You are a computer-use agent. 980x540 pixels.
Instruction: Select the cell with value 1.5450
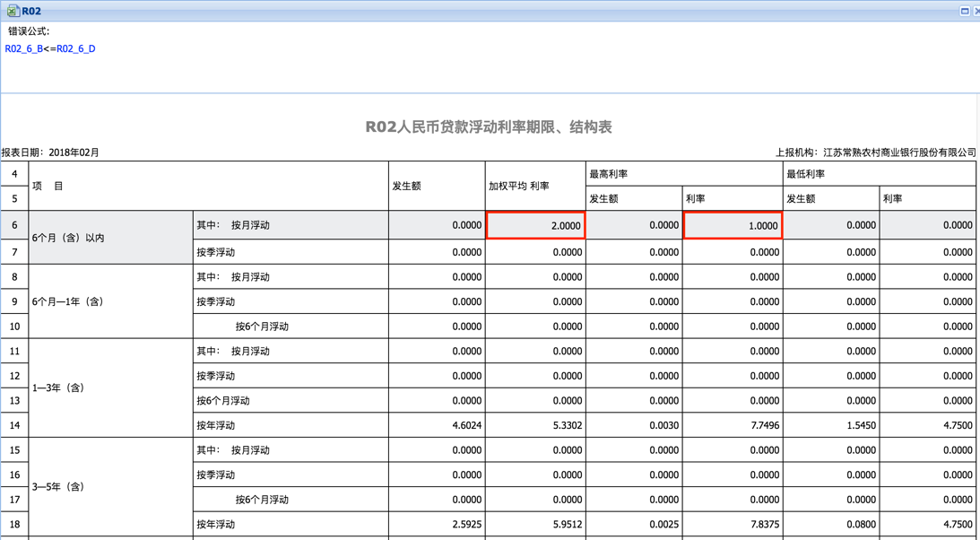pos(830,425)
